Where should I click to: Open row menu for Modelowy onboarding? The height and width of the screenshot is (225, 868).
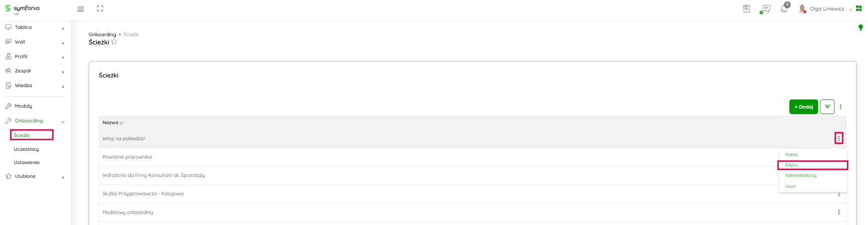click(x=839, y=212)
